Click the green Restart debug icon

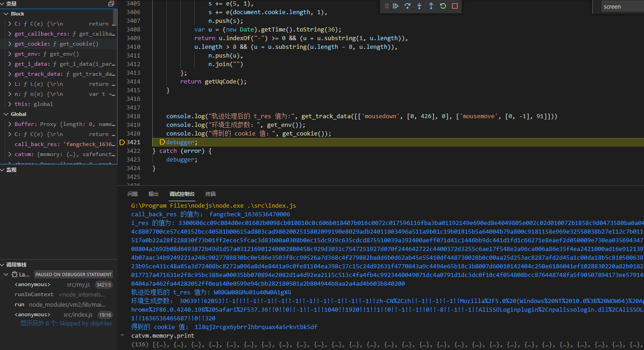point(443,6)
